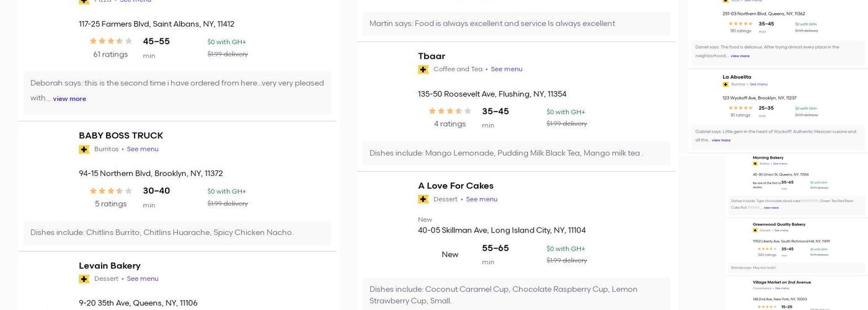
Task: Click the star rating for Tbaar
Action: (449, 112)
